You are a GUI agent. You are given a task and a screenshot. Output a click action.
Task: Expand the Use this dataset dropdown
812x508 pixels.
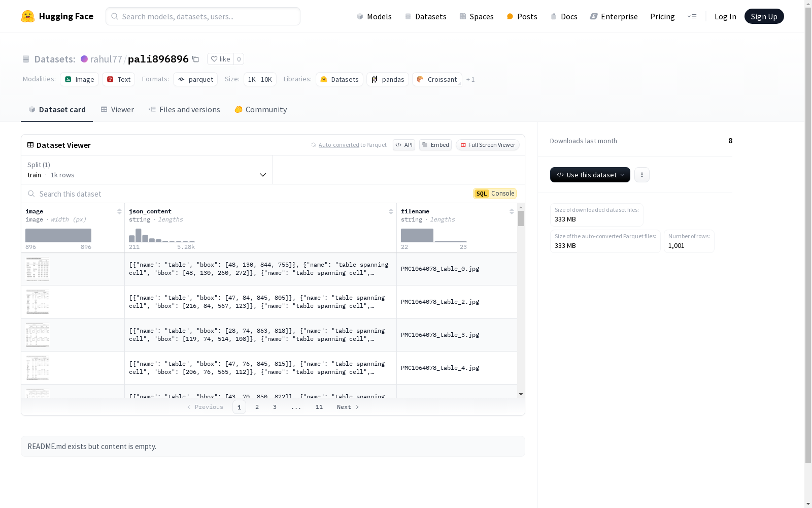[590, 175]
